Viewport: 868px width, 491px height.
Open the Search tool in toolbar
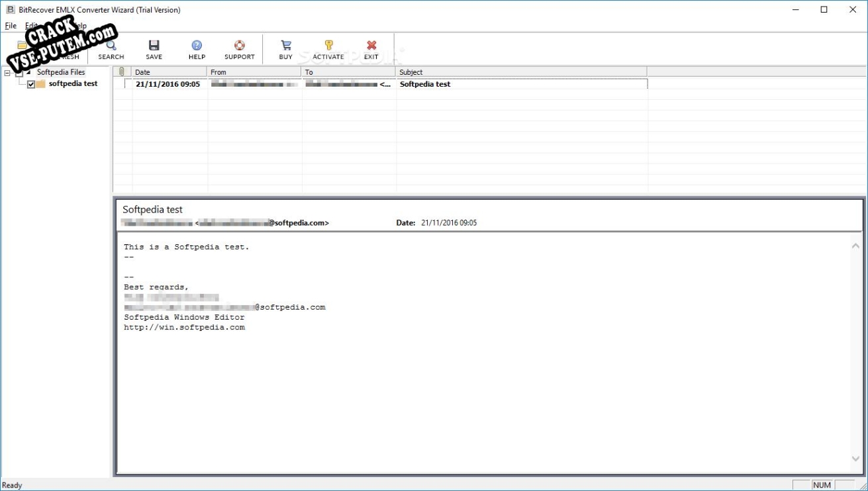tap(111, 50)
